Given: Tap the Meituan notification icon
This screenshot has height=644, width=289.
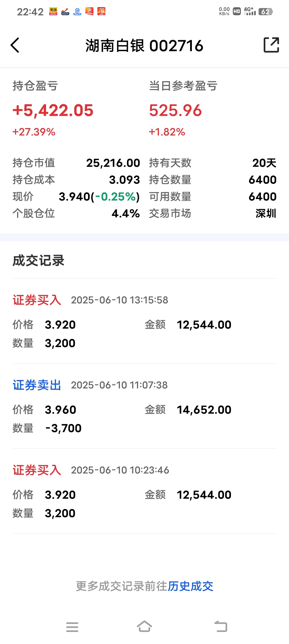Looking at the screenshot, I should pos(53,11).
